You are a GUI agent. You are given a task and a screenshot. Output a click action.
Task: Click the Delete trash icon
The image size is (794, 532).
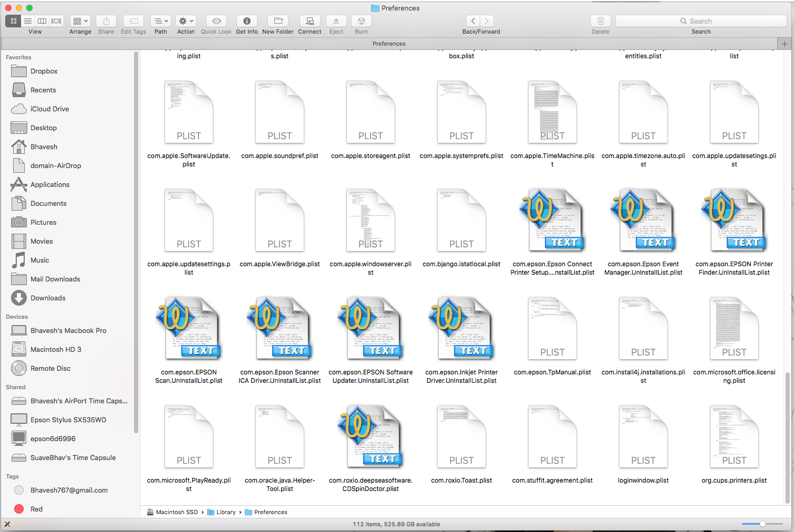point(601,21)
